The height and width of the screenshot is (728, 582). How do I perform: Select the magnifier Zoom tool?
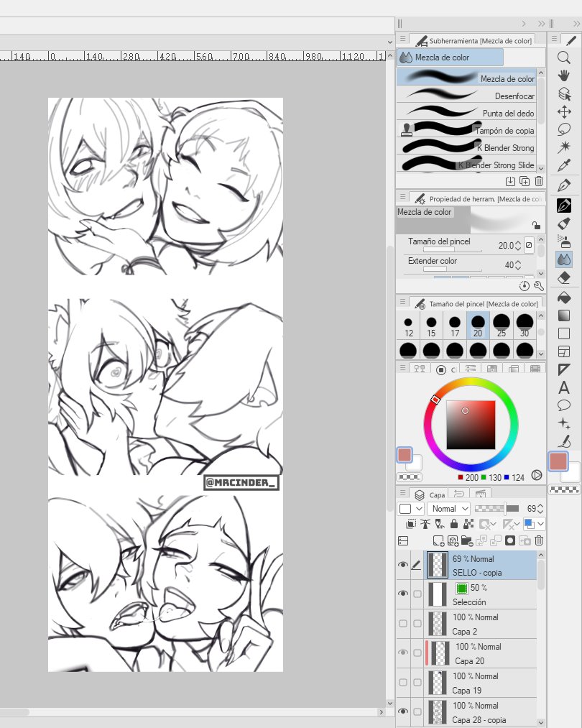(564, 57)
